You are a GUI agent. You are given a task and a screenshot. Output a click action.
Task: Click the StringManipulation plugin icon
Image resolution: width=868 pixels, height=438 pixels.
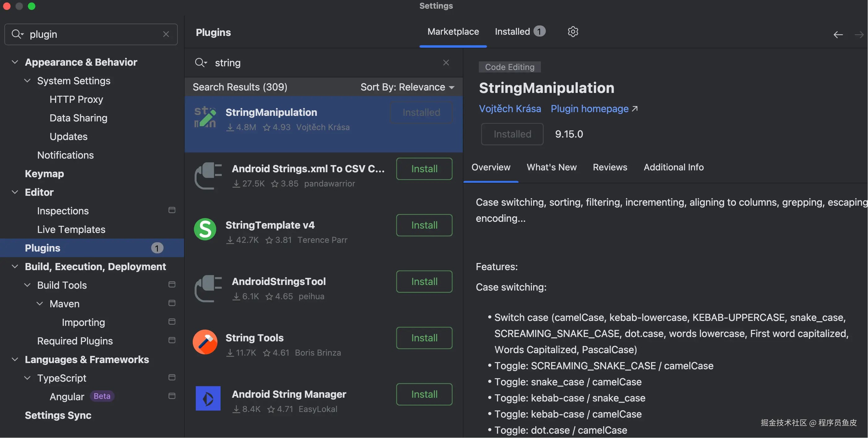(205, 118)
